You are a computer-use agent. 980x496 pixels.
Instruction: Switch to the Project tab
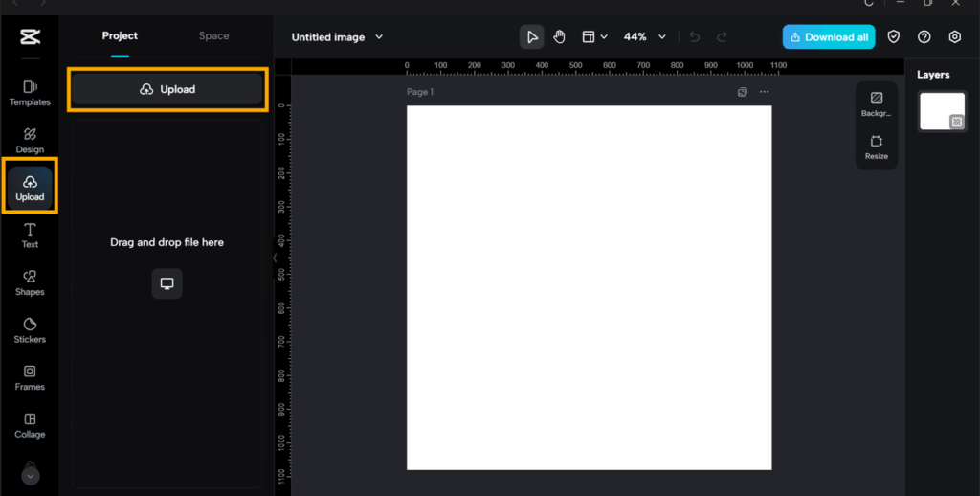coord(120,36)
